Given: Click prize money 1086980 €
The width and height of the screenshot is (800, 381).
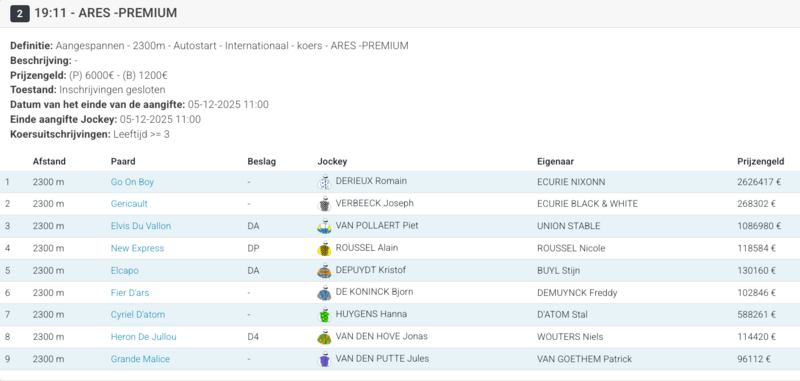Looking at the screenshot, I should (x=759, y=226).
